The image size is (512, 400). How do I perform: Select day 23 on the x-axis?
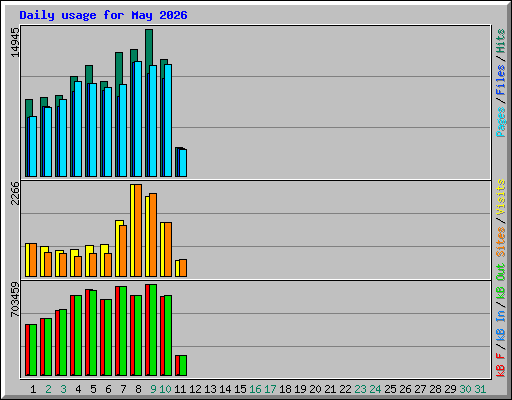tap(360, 389)
